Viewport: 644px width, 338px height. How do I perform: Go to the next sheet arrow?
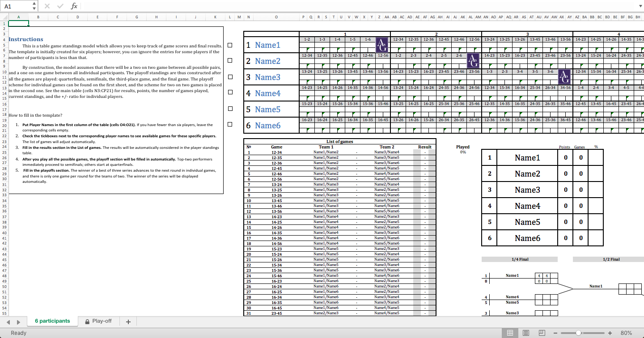pos(18,321)
